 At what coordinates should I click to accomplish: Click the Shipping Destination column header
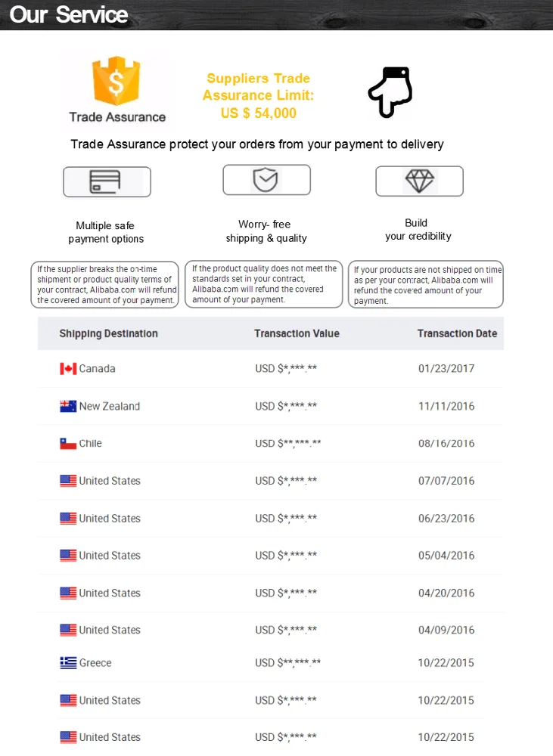(109, 333)
